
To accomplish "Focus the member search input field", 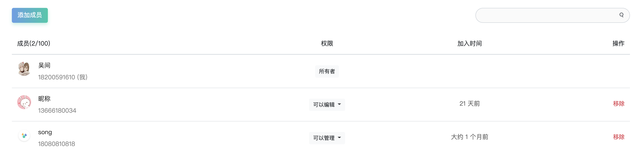I will (x=545, y=15).
